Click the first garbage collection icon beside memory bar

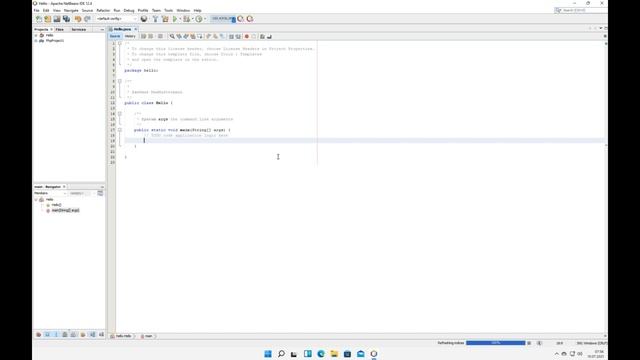pos(240,19)
